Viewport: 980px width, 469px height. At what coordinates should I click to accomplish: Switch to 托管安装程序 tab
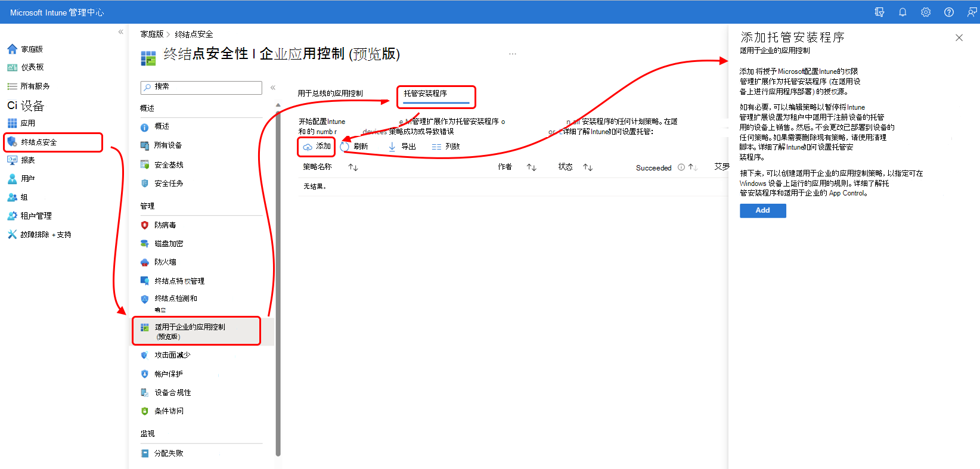(x=436, y=95)
